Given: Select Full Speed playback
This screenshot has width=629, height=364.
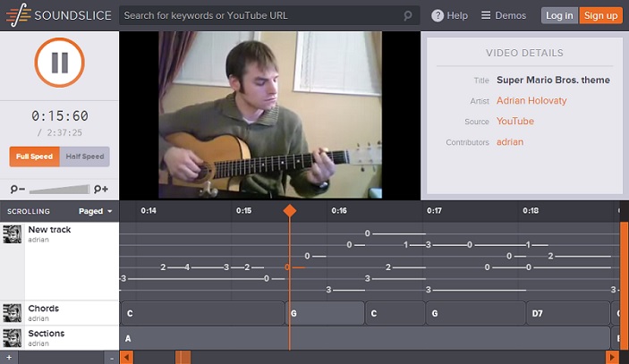Looking at the screenshot, I should click(35, 157).
